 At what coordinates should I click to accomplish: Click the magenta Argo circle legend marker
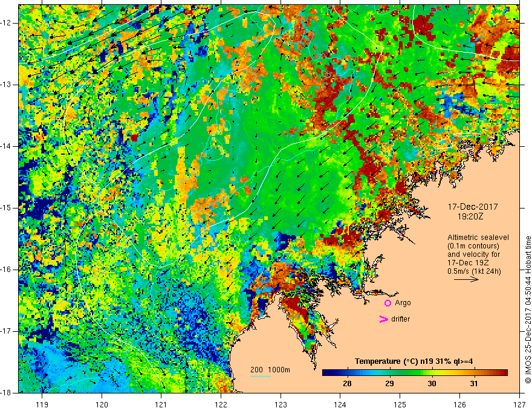388,303
